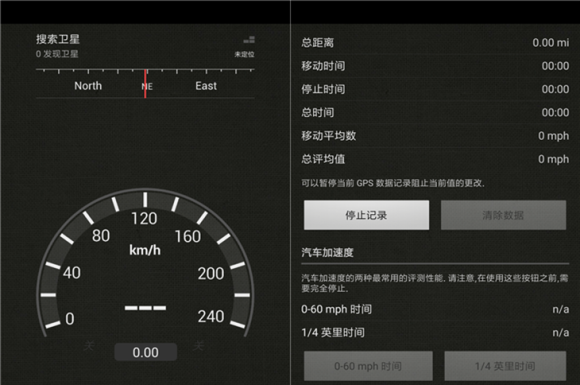This screenshot has width=580, height=385.
Task: Click the 清除数据 clear data button
Action: pos(503,215)
